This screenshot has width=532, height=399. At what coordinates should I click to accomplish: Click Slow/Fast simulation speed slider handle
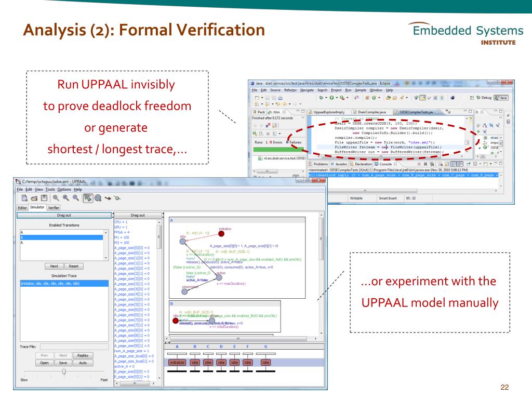coord(64,372)
